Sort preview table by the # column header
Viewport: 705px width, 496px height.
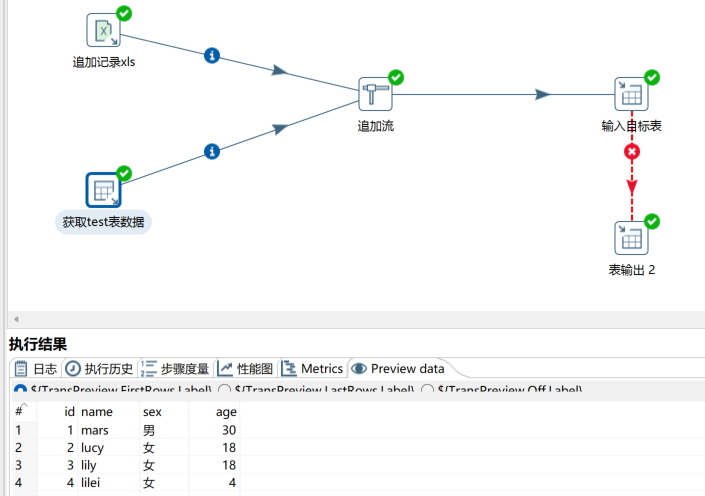pyautogui.click(x=19, y=411)
